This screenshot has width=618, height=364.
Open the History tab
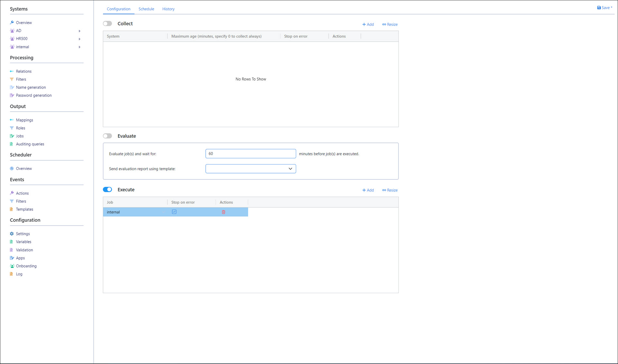tap(168, 9)
